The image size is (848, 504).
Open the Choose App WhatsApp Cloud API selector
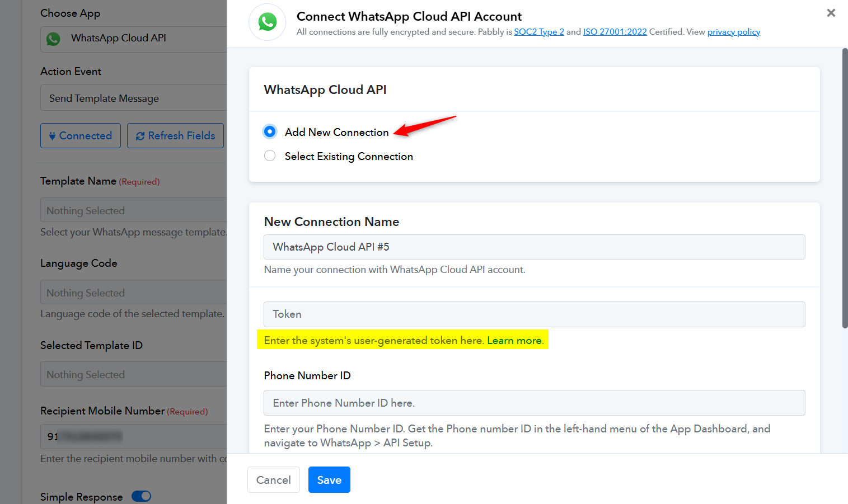tap(133, 39)
